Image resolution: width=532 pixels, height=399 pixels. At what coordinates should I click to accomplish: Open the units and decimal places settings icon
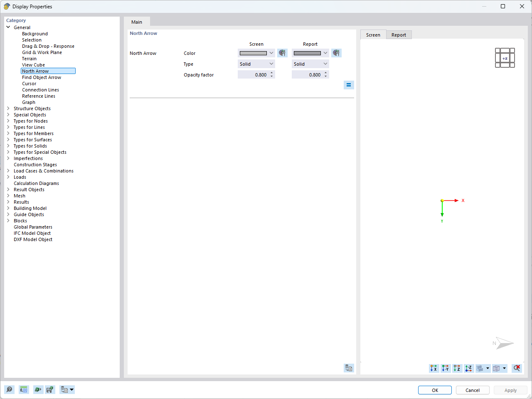[x=24, y=390]
